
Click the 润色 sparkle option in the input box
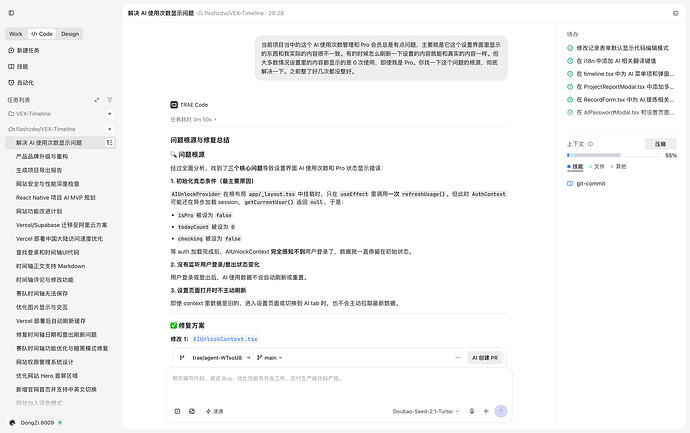(215, 411)
